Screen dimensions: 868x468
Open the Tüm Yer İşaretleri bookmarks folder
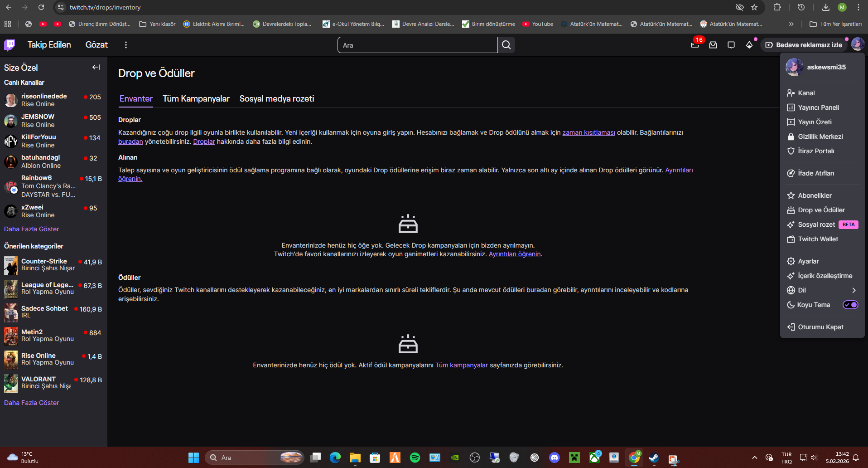pyautogui.click(x=835, y=24)
